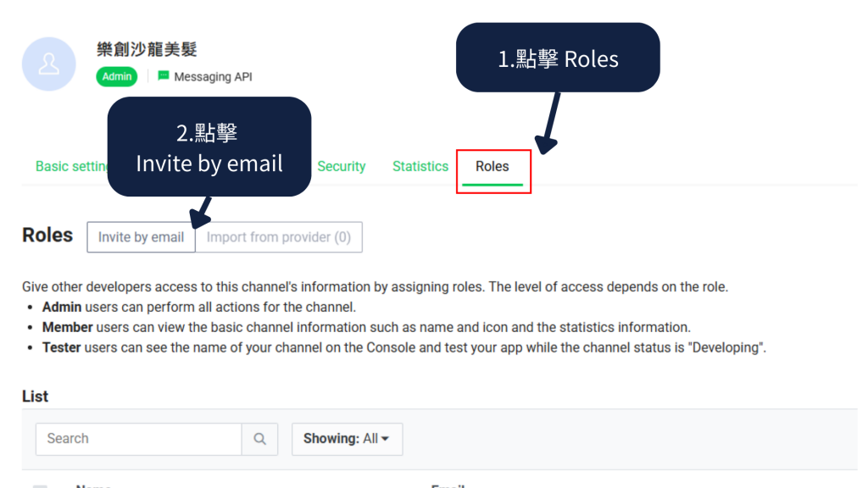
Task: Click the List section heading
Action: (36, 396)
